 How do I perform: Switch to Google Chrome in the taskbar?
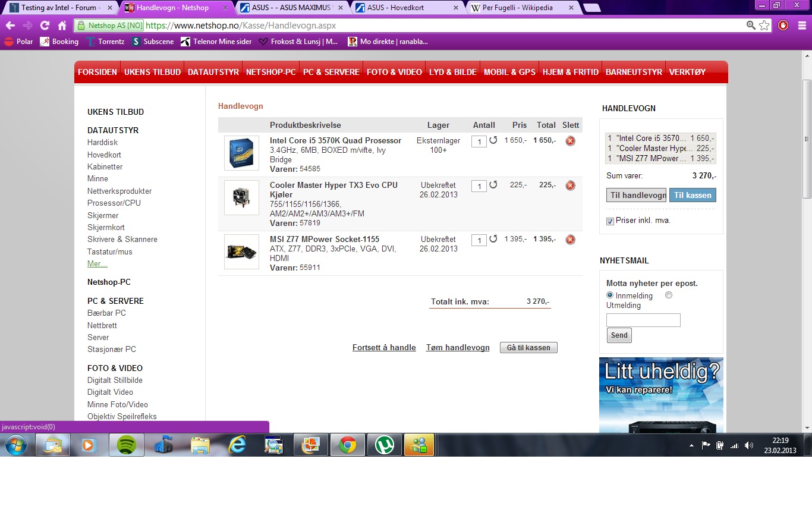tap(348, 445)
